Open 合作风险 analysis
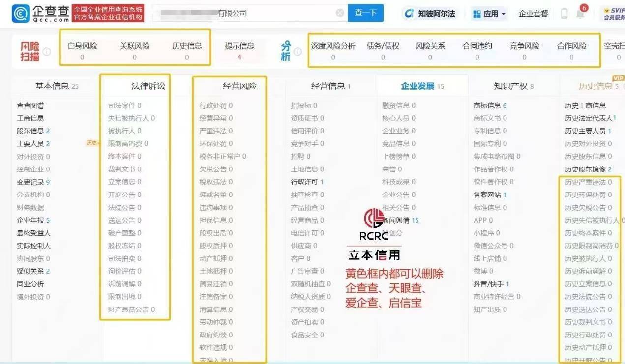 click(x=571, y=51)
